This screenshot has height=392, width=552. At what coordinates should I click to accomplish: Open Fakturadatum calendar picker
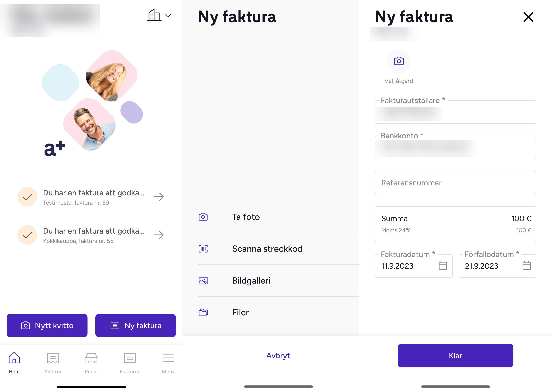pyautogui.click(x=443, y=266)
